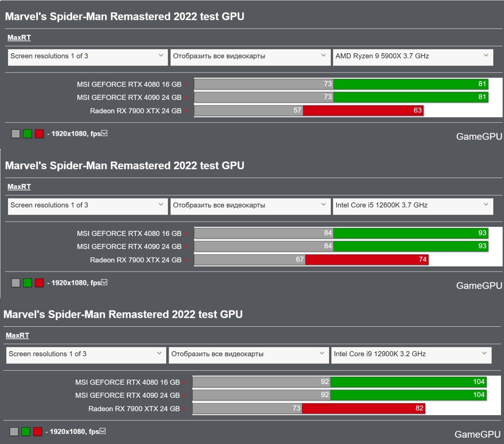The width and height of the screenshot is (504, 444).
Task: Toggle 1920x1080 fps checkbox in Core i9 12900K chart
Action: pyautogui.click(x=103, y=431)
